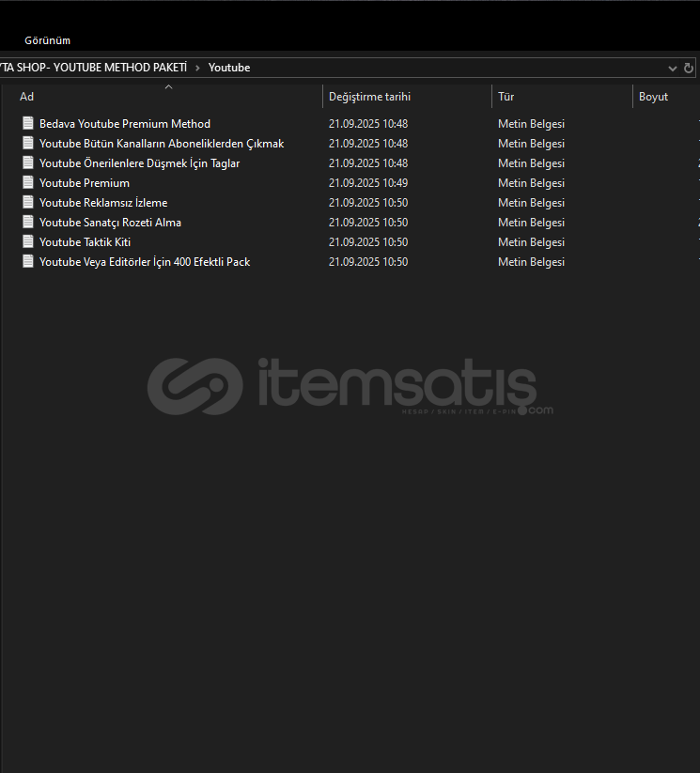Click the file icon of Youtube Taktik Kiti
Viewport: 700px width, 773px height.
(28, 241)
